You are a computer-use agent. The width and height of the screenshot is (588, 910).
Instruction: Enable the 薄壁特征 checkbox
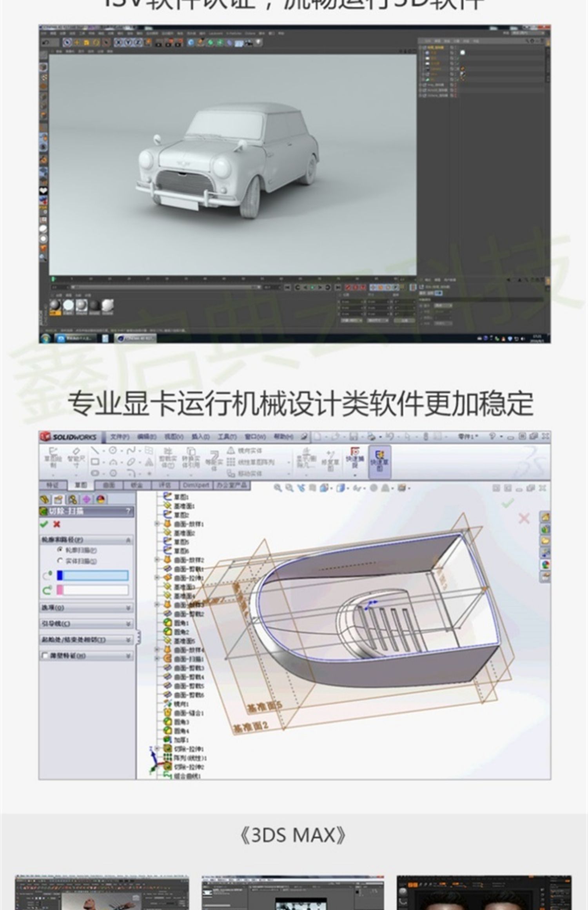45,656
